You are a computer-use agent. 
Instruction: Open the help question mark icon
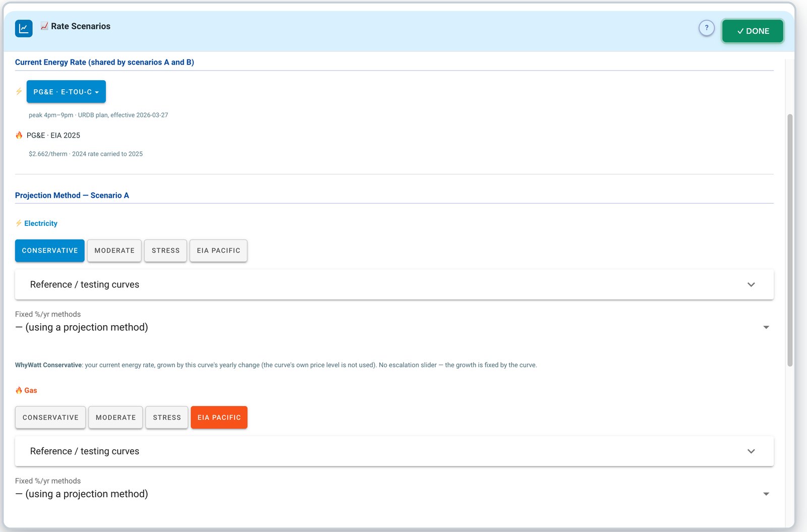(x=707, y=28)
